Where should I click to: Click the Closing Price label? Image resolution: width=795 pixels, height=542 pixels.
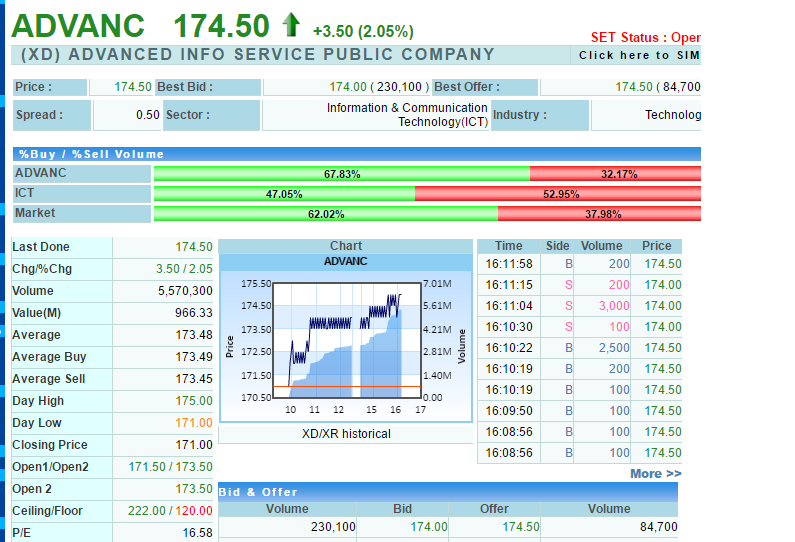pos(50,445)
